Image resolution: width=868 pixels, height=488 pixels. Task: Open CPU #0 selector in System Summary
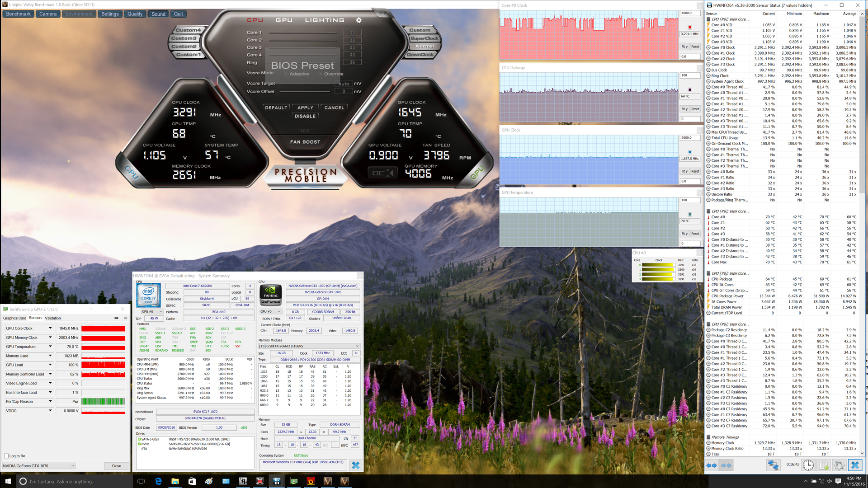point(152,312)
